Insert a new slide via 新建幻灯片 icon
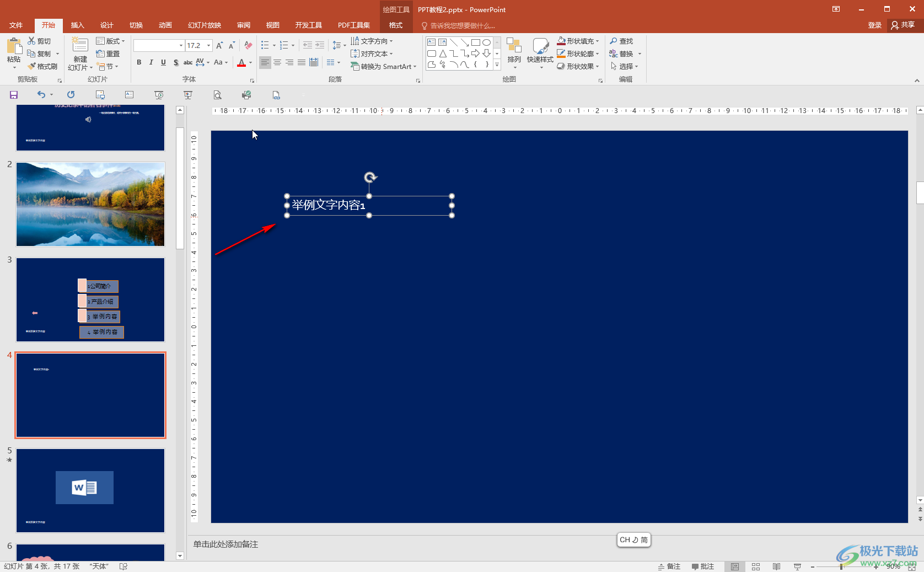Image resolution: width=924 pixels, height=572 pixels. tap(80, 45)
